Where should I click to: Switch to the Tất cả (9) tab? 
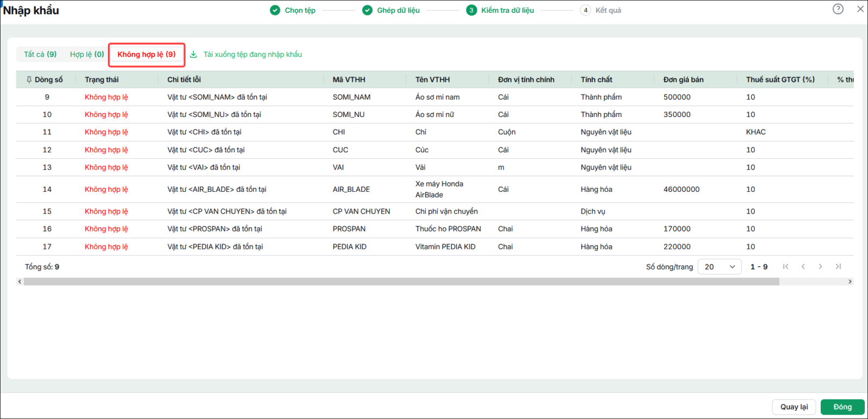(40, 54)
